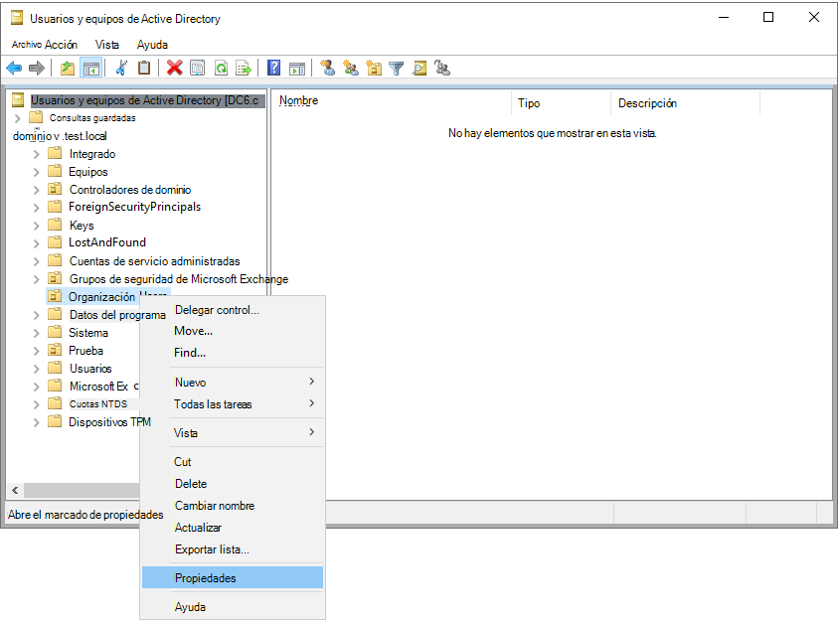Screen dimensions: 840x625
Task: Open the Acción menu
Action: (x=61, y=45)
